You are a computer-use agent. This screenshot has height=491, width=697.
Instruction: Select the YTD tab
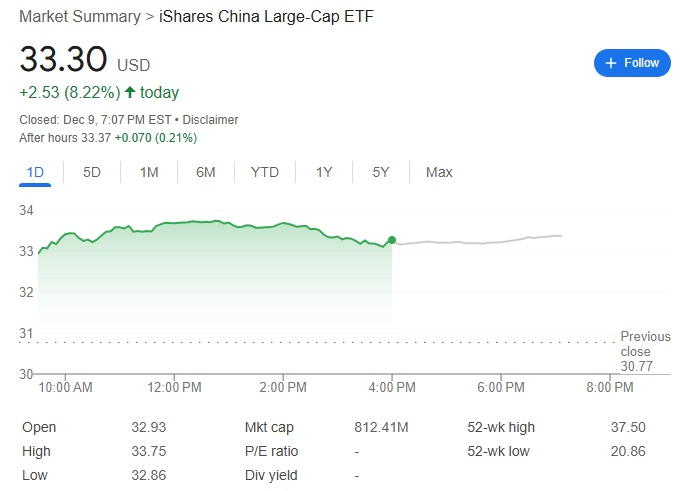point(265,172)
